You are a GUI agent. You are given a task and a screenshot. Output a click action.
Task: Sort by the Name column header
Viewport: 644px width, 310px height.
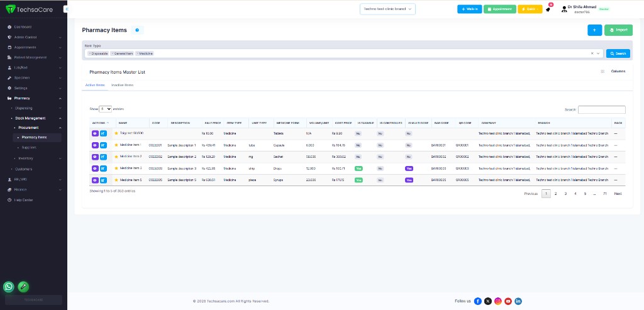click(133, 123)
